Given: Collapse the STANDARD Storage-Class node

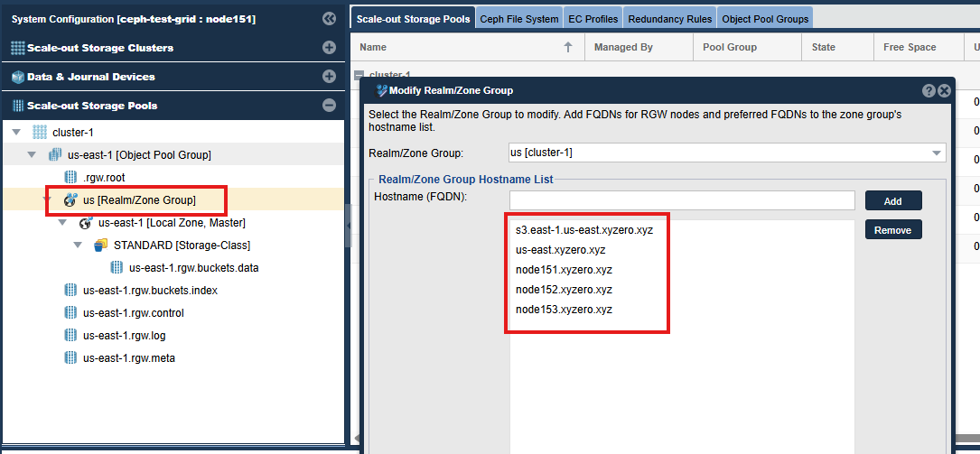Looking at the screenshot, I should point(78,246).
